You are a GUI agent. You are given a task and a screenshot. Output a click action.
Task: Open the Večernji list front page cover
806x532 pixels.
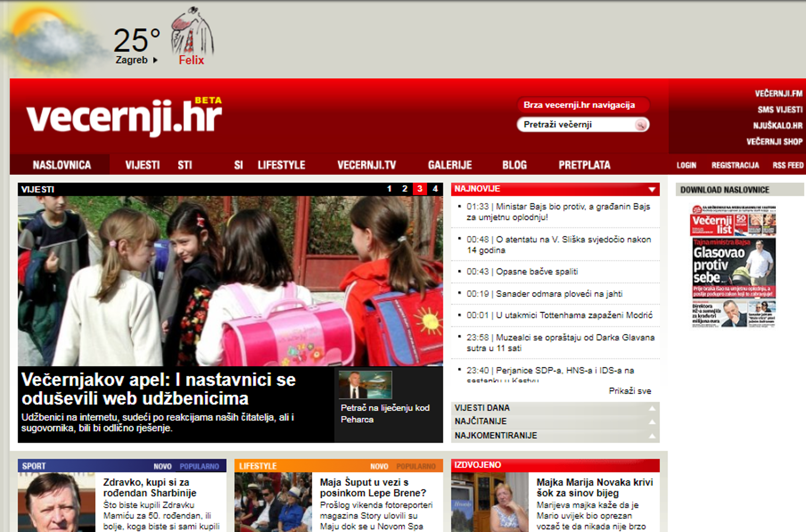(x=733, y=266)
